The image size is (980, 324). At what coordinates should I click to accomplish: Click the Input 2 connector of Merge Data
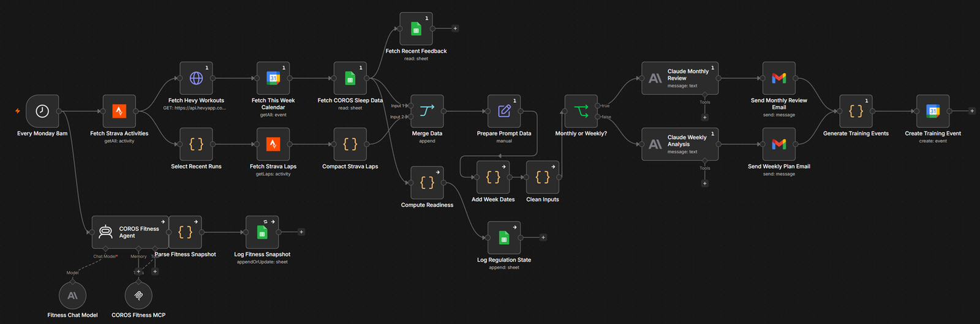[x=409, y=116]
